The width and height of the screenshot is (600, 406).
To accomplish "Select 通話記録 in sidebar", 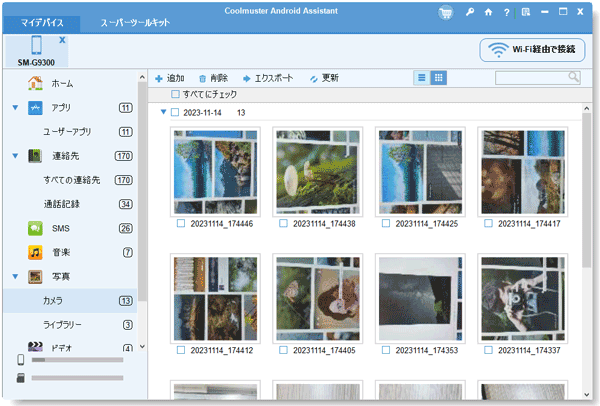I will click(70, 204).
